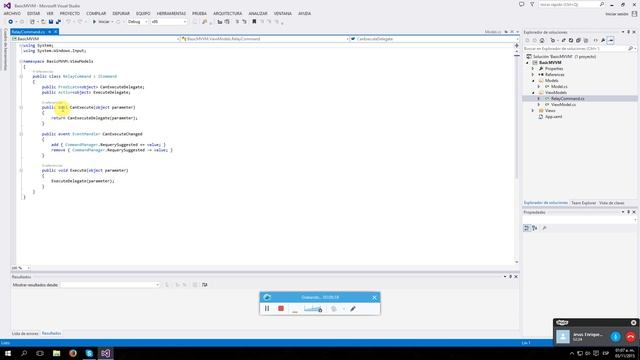Open the 'Mostrar resultados desde' dropdown
Viewport: 640px width, 360px height.
point(110,285)
